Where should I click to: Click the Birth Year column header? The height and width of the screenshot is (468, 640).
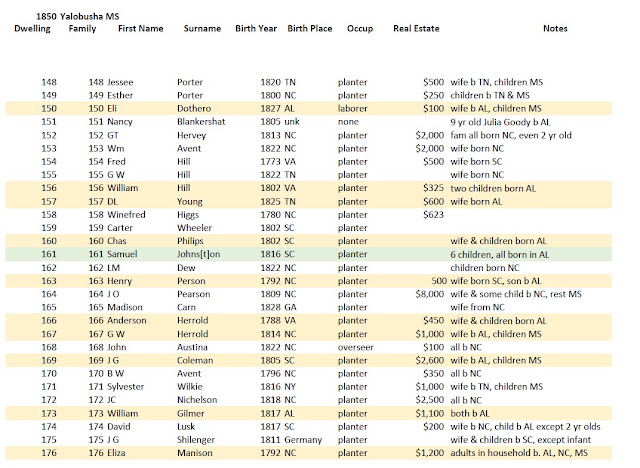pos(256,29)
